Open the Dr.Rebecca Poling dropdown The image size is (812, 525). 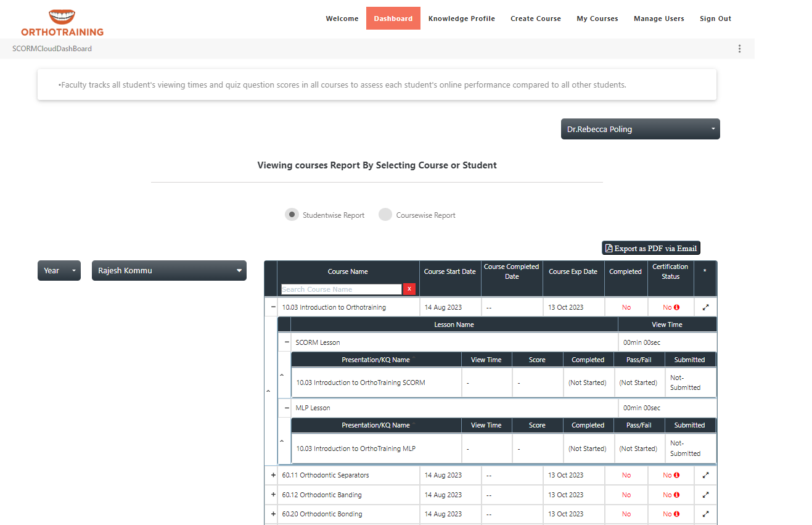pyautogui.click(x=640, y=130)
